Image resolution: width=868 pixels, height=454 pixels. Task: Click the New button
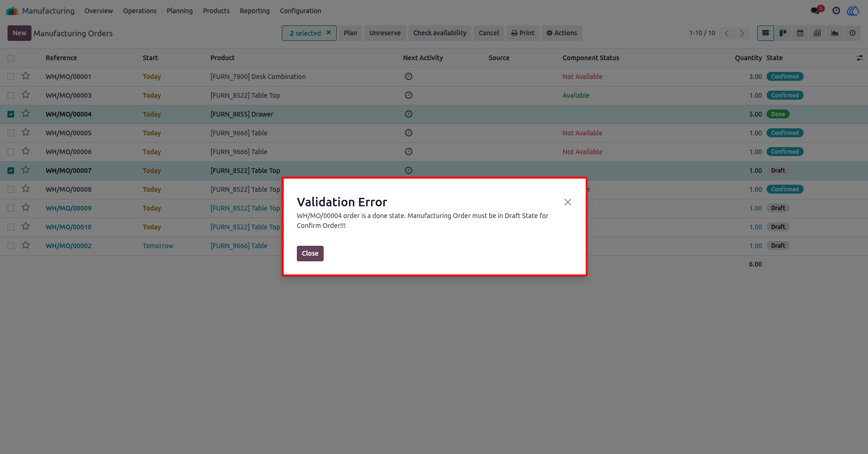tap(19, 33)
